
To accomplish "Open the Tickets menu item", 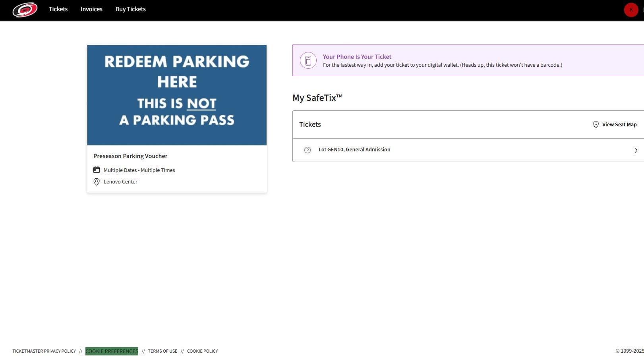I will [x=58, y=9].
